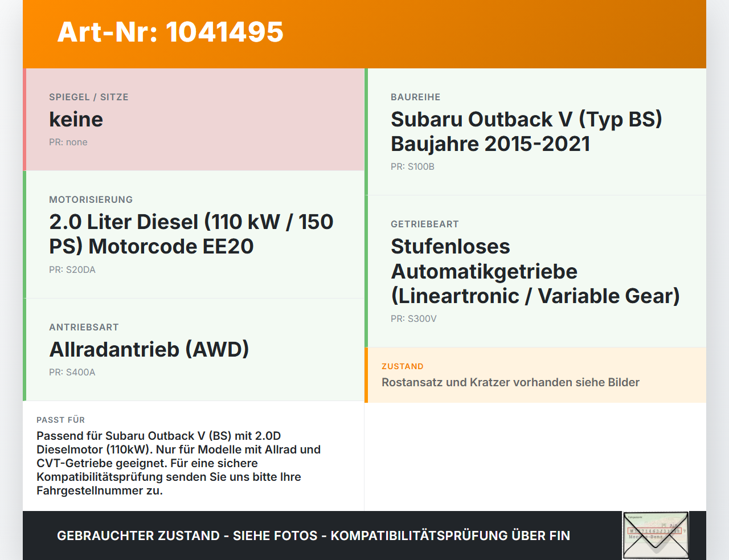Click "Stufenloses Automatikgetriebe (Lineartronic / Variable Gear)"
Image resolution: width=729 pixels, height=560 pixels.
(535, 271)
